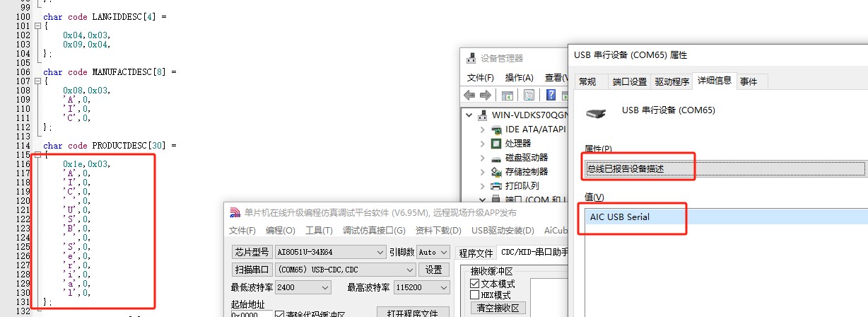
Task: Open USB驱动安装(D) menu
Action: pyautogui.click(x=503, y=231)
